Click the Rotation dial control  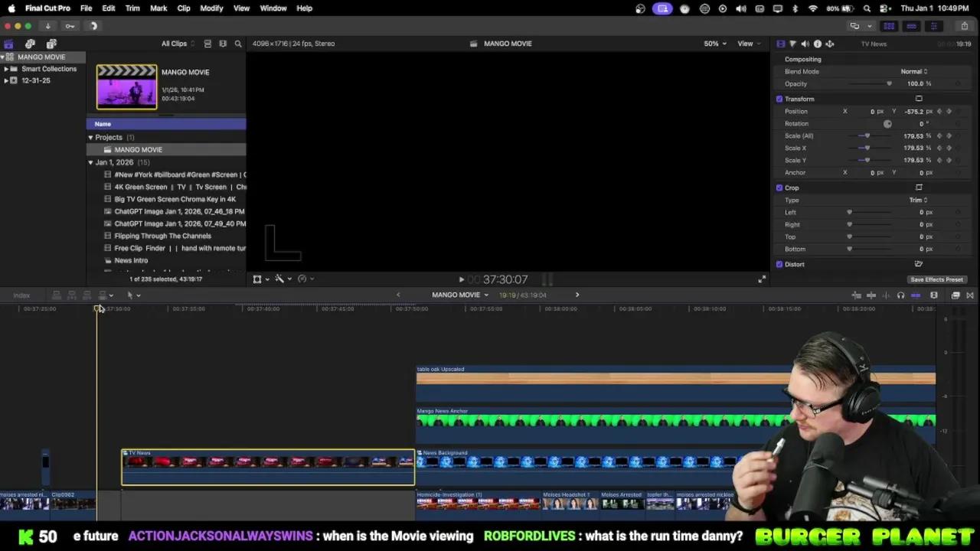887,124
